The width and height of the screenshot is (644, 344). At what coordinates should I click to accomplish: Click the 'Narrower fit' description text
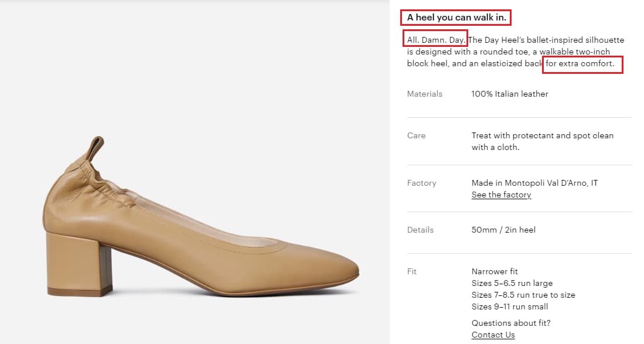[495, 271]
